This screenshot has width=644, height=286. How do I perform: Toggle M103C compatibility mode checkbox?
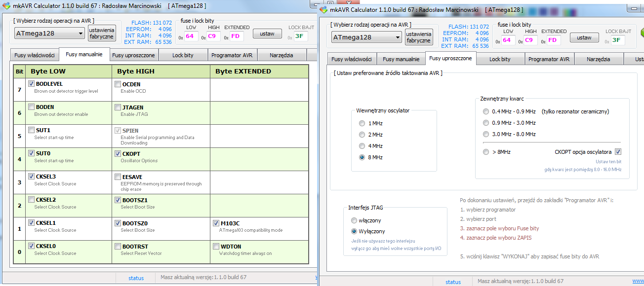[x=216, y=223]
